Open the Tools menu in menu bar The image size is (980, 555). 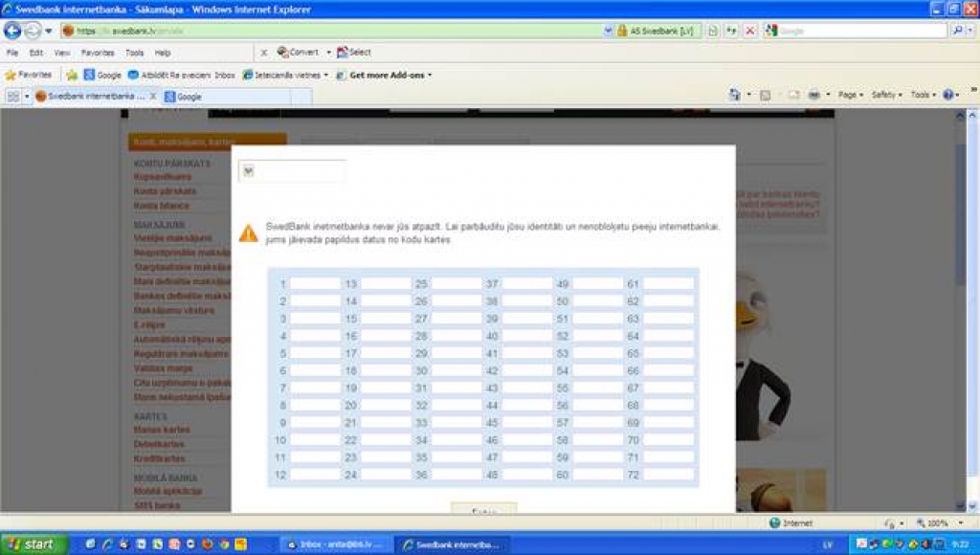(134, 53)
